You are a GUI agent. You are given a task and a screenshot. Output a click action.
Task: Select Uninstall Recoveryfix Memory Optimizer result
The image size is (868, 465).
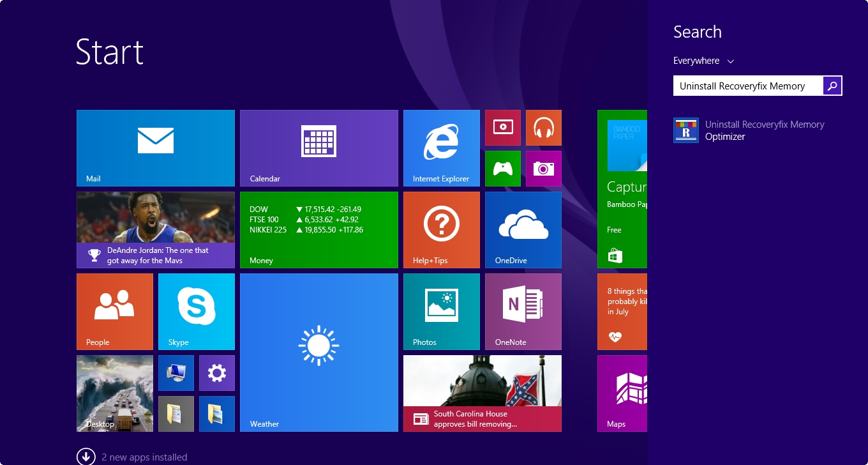click(758, 130)
